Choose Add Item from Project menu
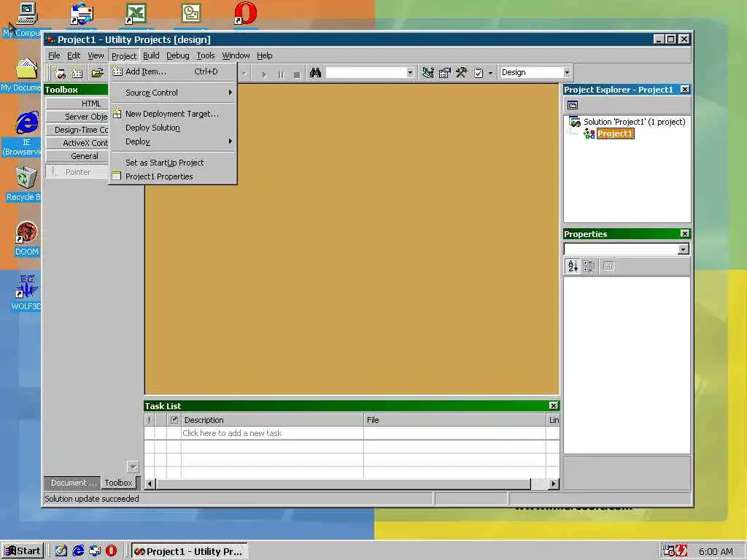 pos(173,71)
